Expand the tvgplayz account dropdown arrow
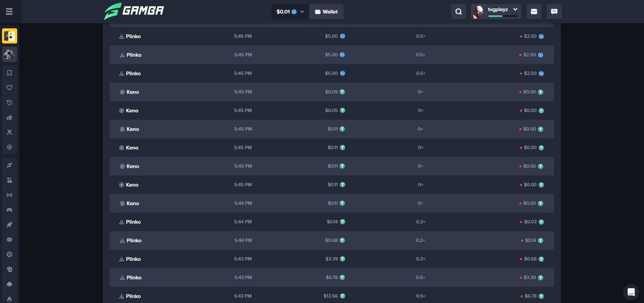Viewport: 644px width, 303px height. coord(516,9)
